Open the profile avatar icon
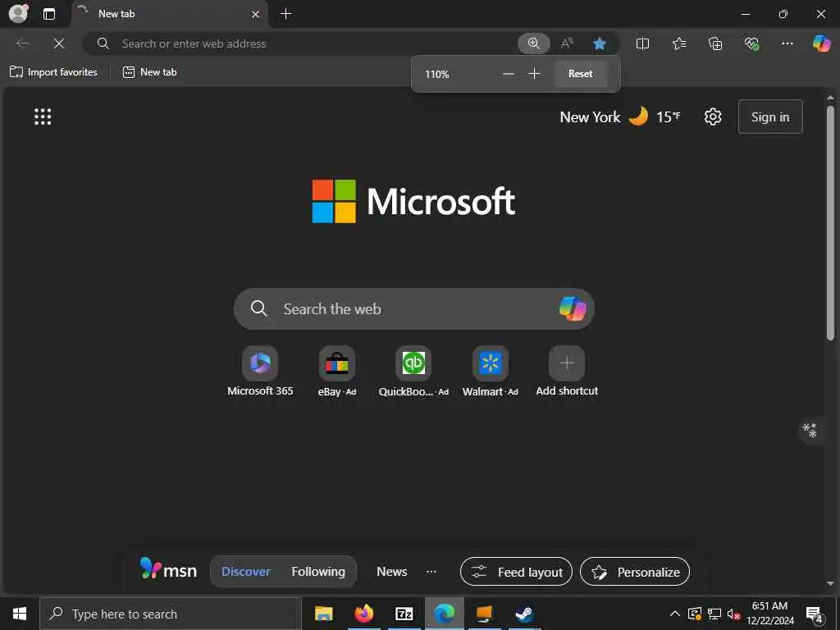Viewport: 840px width, 630px height. 18,13
